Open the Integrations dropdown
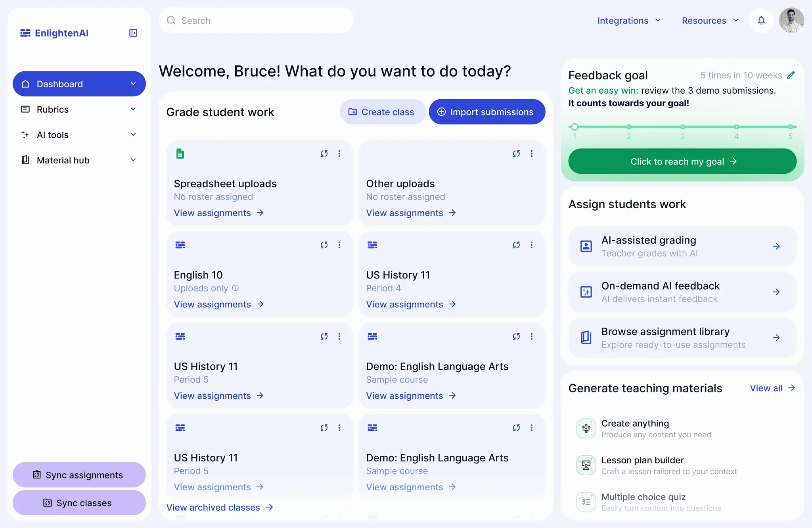 629,21
